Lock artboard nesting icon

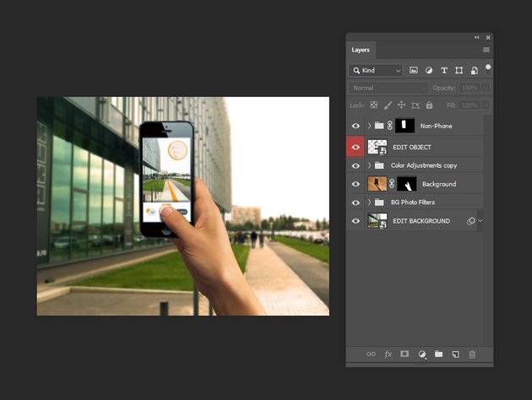click(x=415, y=105)
